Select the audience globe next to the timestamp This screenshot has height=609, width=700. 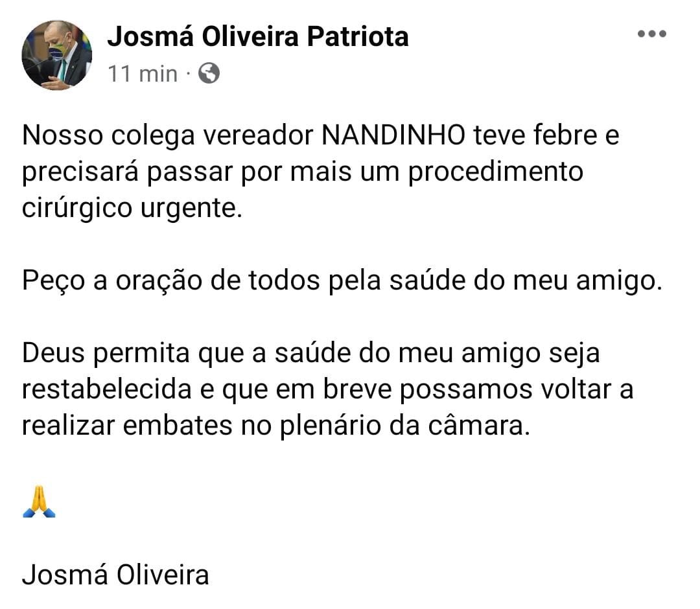pos(209,74)
